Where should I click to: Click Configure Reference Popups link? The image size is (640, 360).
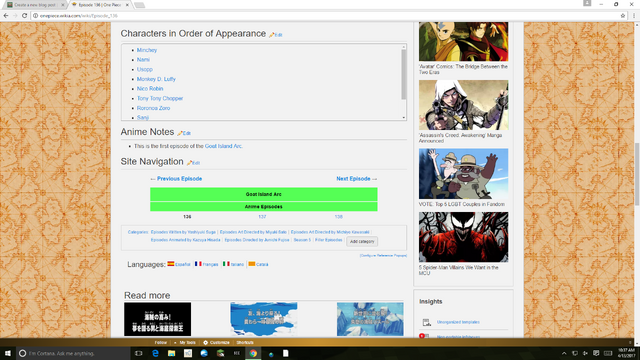tap(383, 256)
